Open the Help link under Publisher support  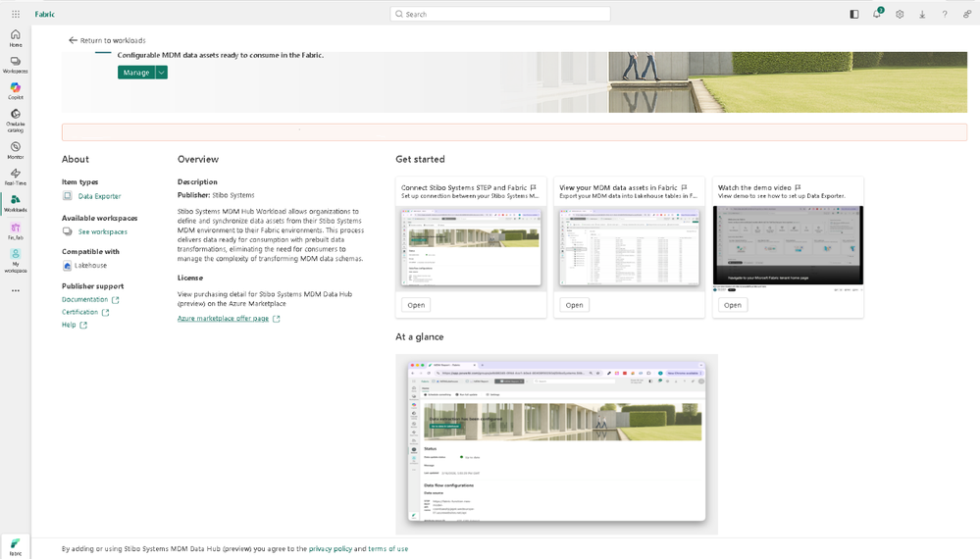(69, 325)
